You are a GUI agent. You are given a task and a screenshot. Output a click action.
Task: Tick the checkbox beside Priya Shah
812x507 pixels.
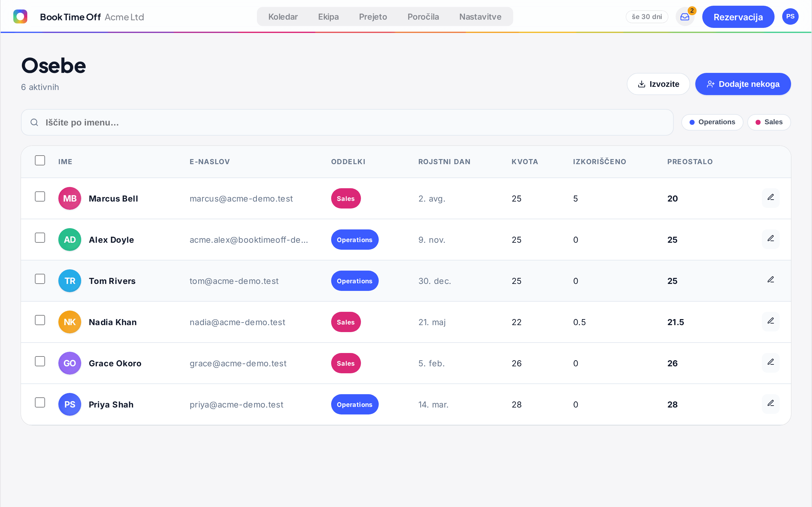[x=40, y=402]
